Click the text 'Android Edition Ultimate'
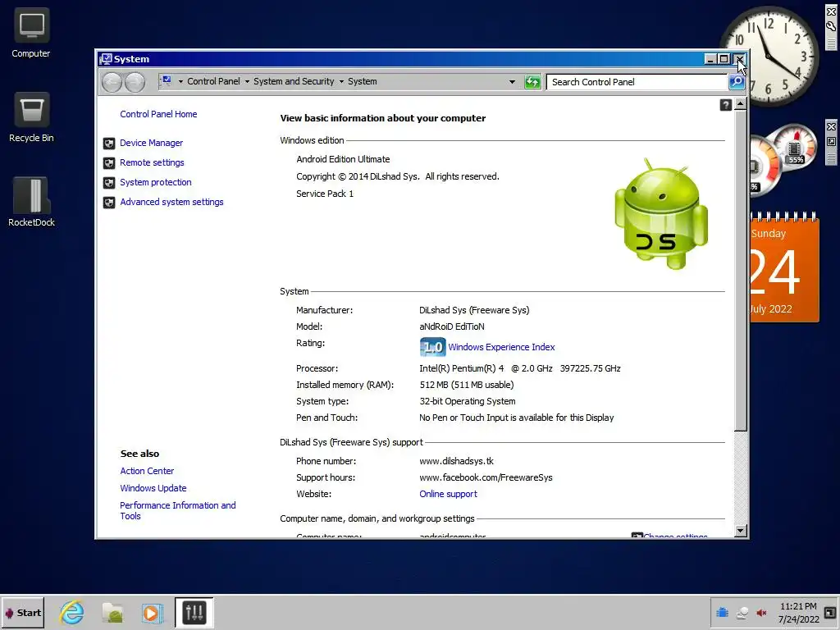840x630 pixels. tap(343, 159)
